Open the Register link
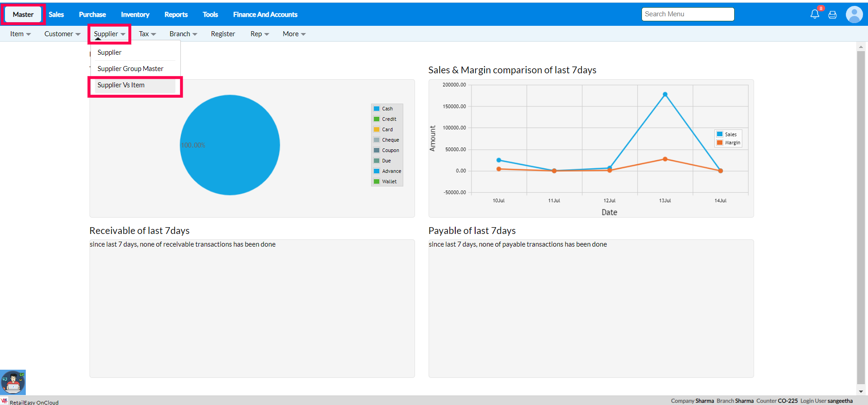This screenshot has width=868, height=405. (x=223, y=34)
